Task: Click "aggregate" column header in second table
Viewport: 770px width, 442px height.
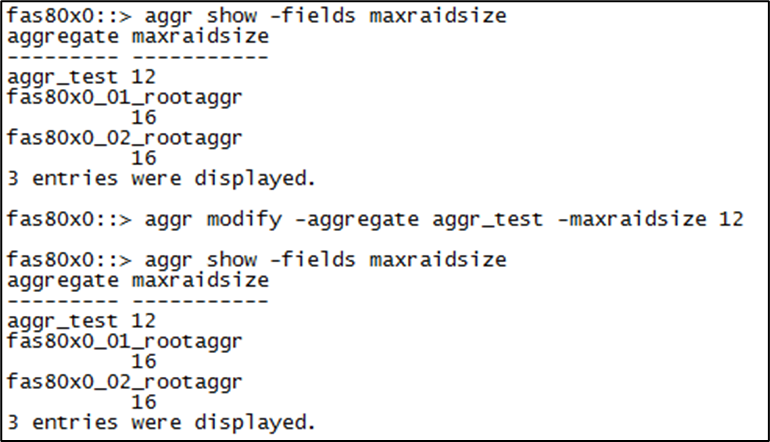Action: coord(64,280)
